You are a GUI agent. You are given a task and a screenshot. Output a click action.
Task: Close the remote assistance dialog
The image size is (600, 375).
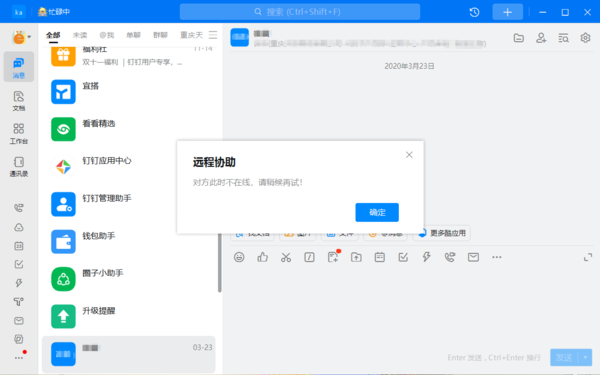(409, 155)
